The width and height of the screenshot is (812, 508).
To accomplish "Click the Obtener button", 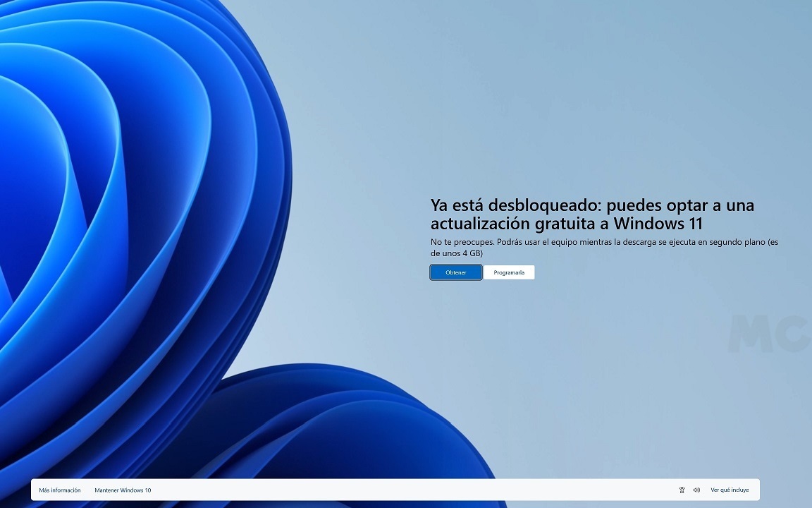I will (456, 272).
